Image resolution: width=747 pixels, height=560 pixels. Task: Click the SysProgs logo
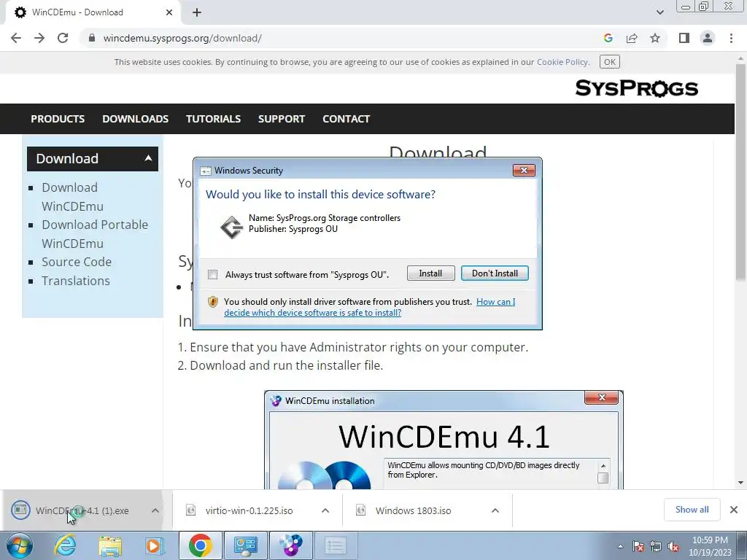636,88
